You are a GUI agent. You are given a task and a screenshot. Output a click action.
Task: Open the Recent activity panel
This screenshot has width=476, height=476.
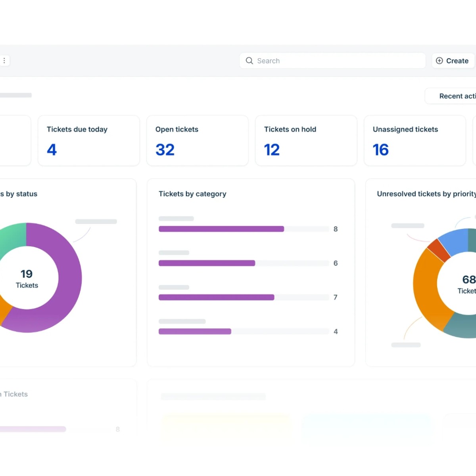456,96
